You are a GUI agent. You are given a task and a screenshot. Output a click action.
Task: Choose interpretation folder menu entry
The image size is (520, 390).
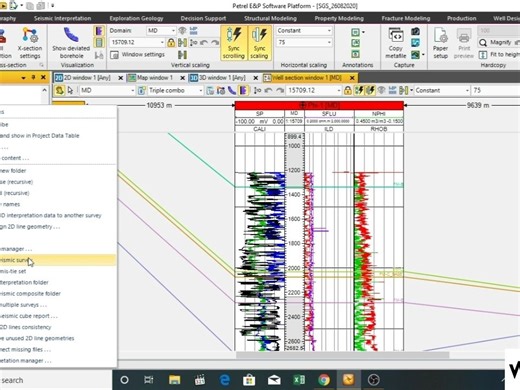(x=57, y=282)
